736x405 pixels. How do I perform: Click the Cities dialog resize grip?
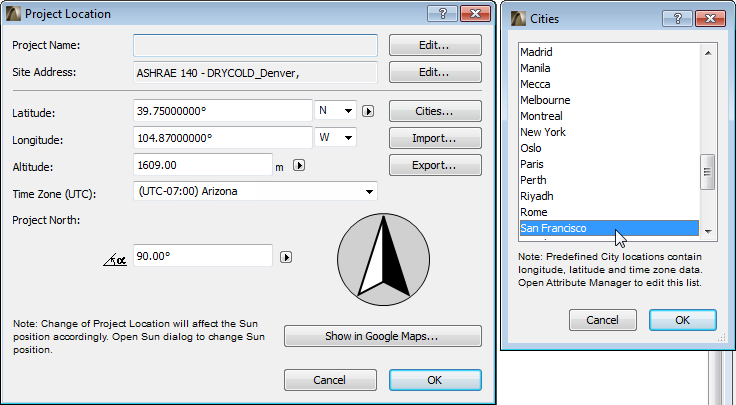tap(722, 337)
